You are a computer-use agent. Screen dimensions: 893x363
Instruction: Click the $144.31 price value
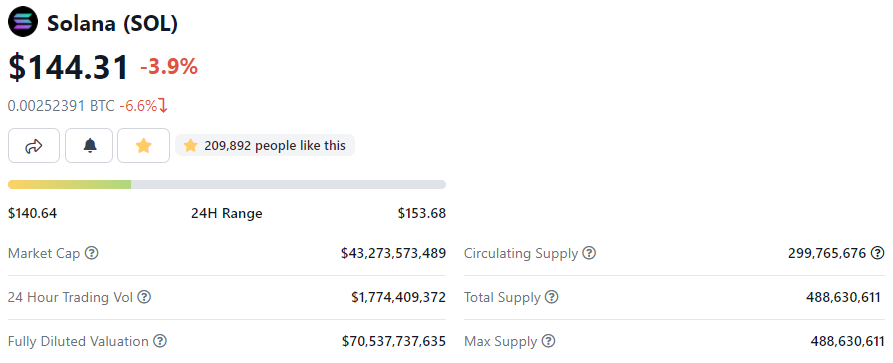pyautogui.click(x=68, y=67)
